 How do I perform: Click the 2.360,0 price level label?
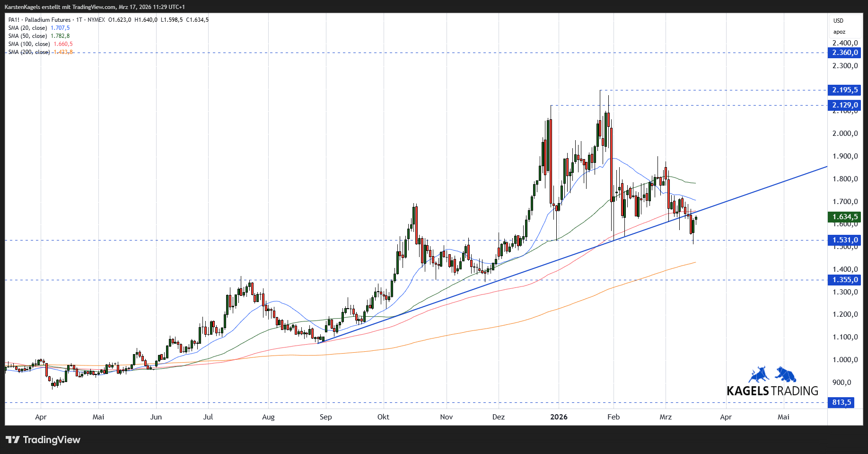844,53
